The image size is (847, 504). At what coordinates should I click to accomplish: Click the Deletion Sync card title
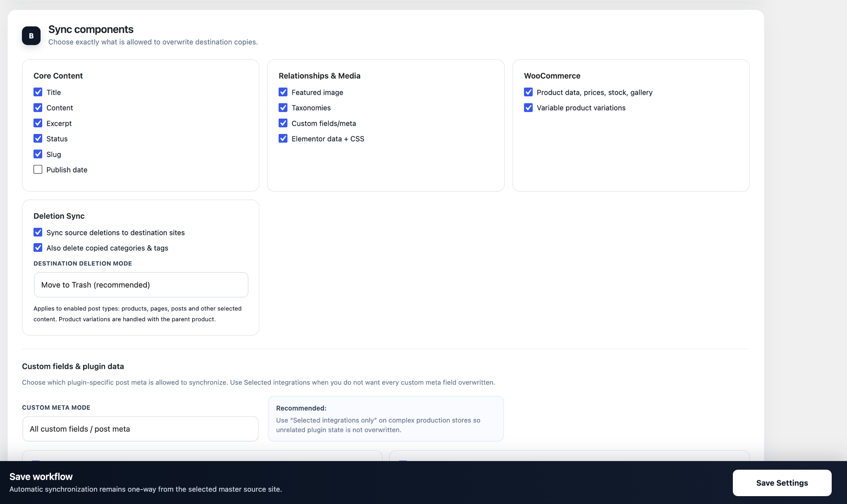[59, 216]
